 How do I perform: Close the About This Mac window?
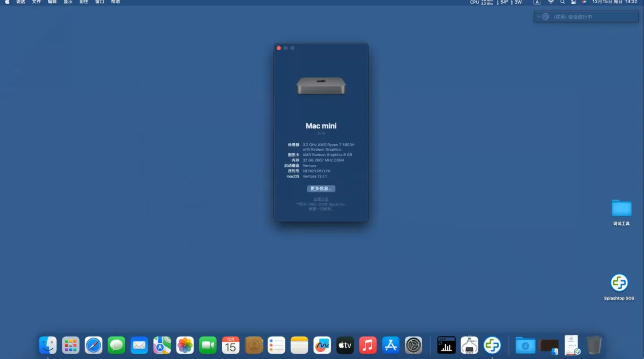pyautogui.click(x=279, y=48)
